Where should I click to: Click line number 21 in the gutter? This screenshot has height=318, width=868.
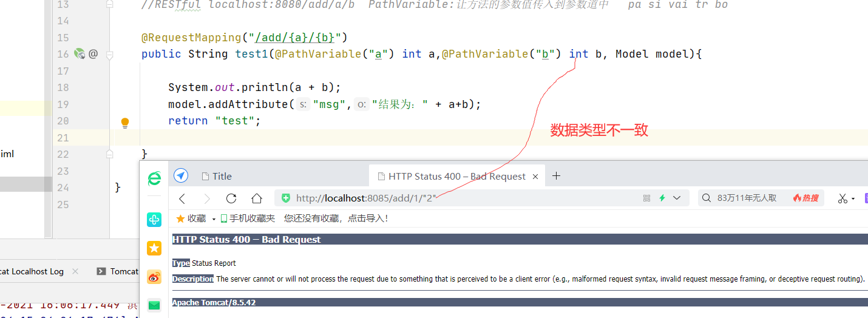pyautogui.click(x=63, y=138)
